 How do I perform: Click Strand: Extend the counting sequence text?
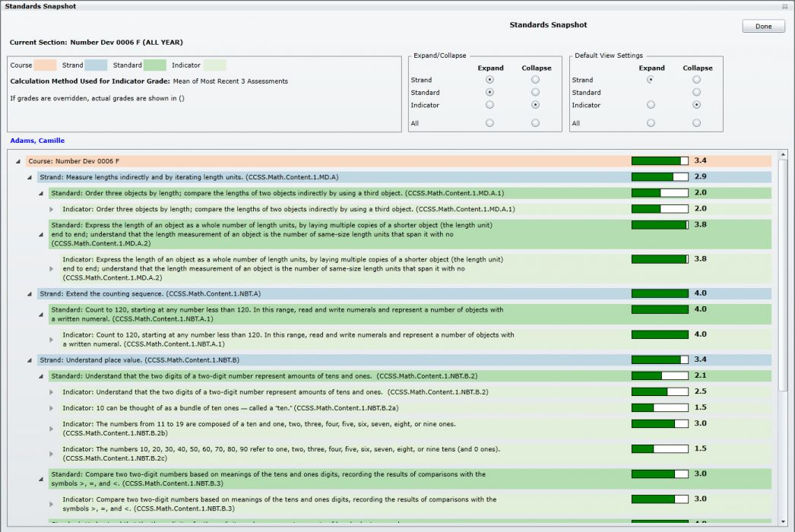(150, 293)
